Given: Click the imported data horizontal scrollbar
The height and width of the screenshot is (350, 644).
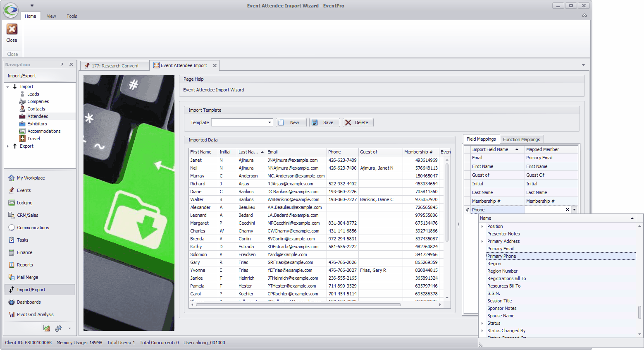Looking at the screenshot, I should [298, 304].
